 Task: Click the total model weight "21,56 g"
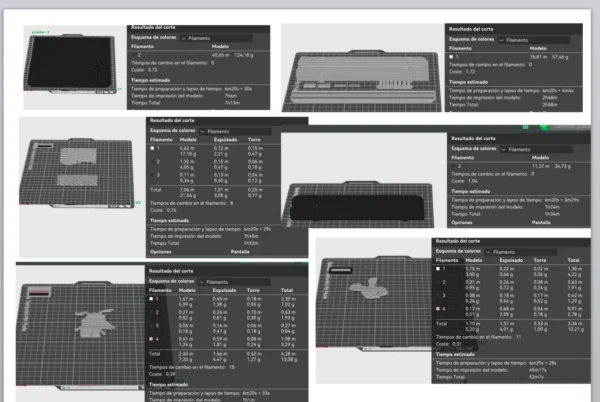coord(188,195)
